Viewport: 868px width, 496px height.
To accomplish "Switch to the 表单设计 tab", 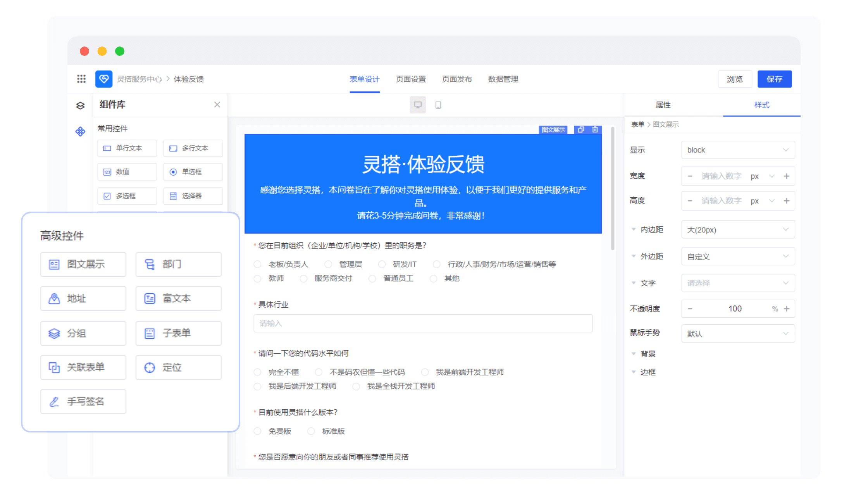I will [364, 79].
